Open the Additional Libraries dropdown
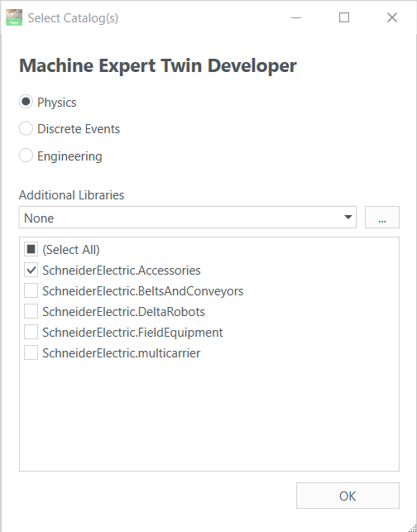This screenshot has width=417, height=532. pos(188,217)
